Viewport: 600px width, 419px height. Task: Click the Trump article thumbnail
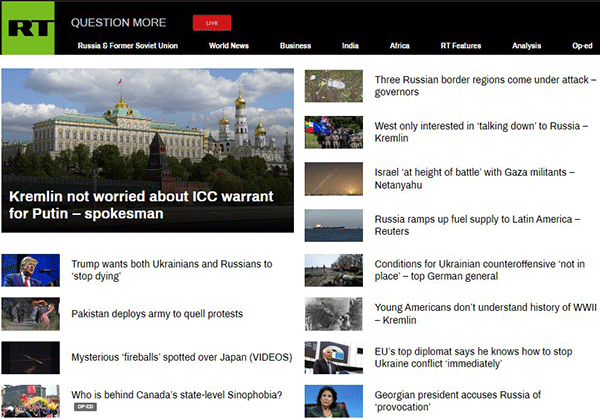tap(30, 271)
